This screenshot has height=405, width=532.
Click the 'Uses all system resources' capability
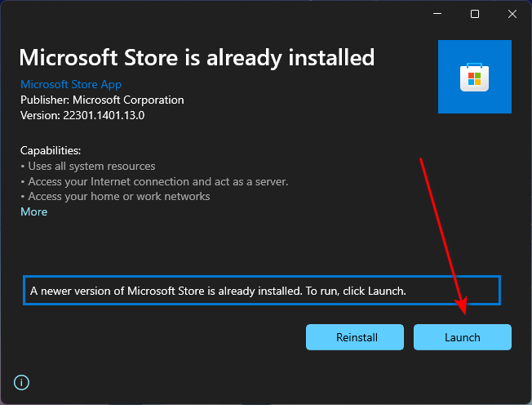tap(91, 166)
